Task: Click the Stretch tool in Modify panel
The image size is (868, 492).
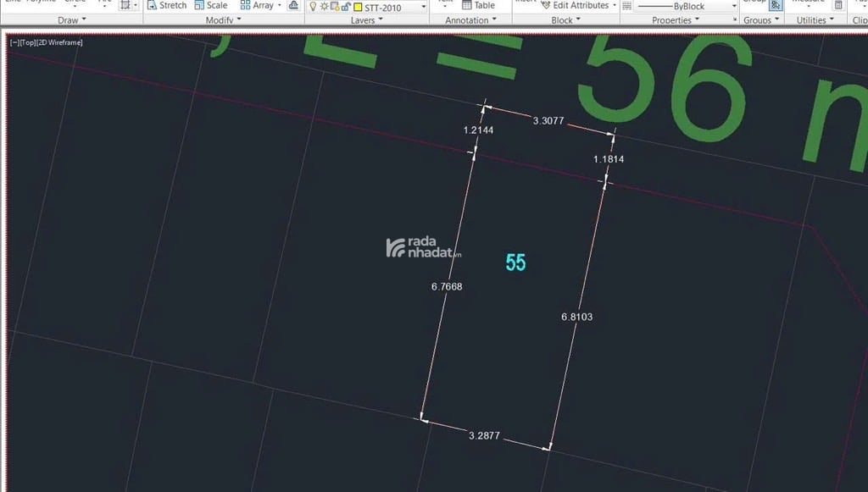Action: (x=166, y=5)
